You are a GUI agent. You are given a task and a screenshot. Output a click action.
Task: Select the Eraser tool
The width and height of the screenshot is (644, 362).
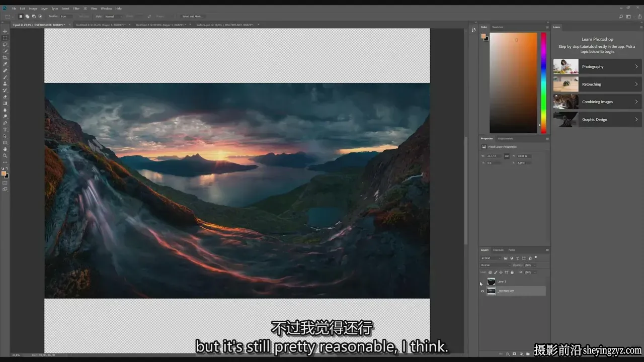(5, 97)
